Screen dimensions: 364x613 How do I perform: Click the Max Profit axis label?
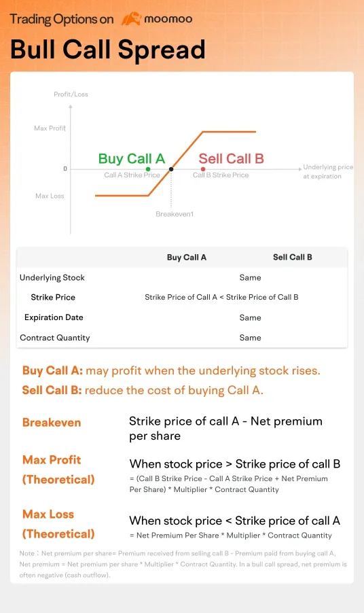click(50, 128)
